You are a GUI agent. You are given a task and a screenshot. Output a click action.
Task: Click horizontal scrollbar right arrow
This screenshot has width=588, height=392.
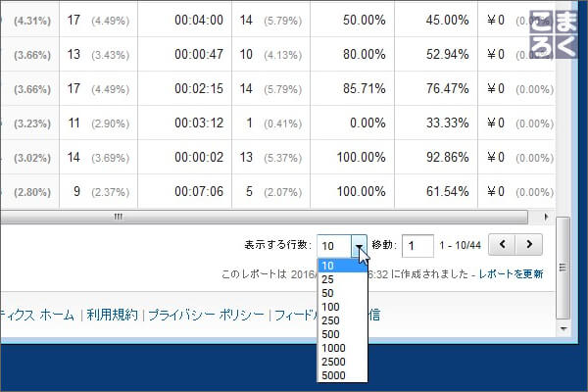[546, 217]
